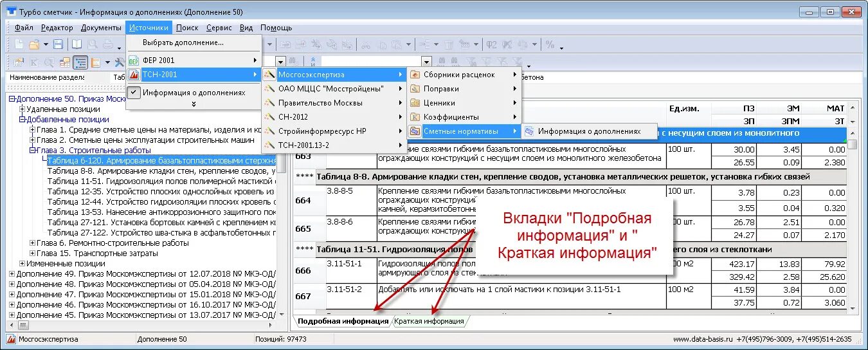Collapse Глава 3. Строительные работы node

[x=32, y=151]
